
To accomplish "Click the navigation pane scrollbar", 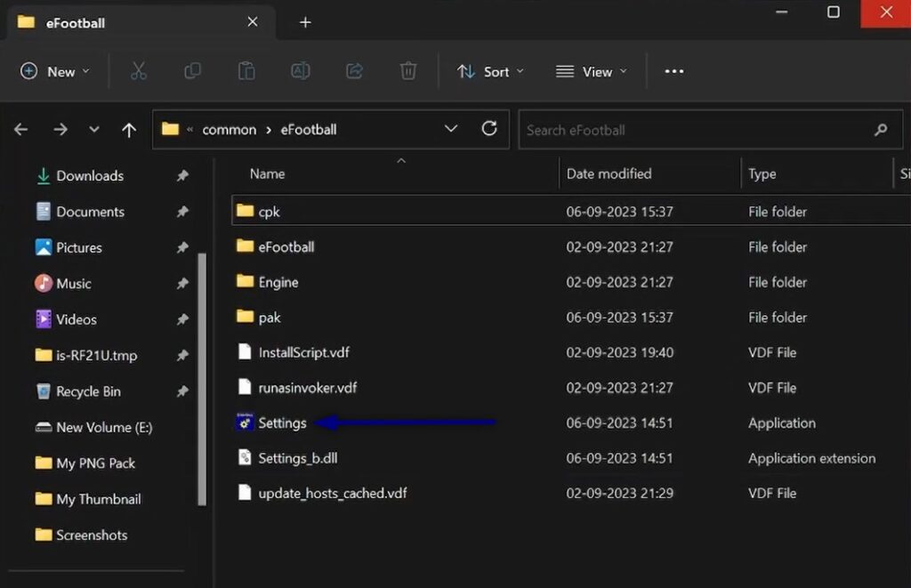I will pos(202,379).
